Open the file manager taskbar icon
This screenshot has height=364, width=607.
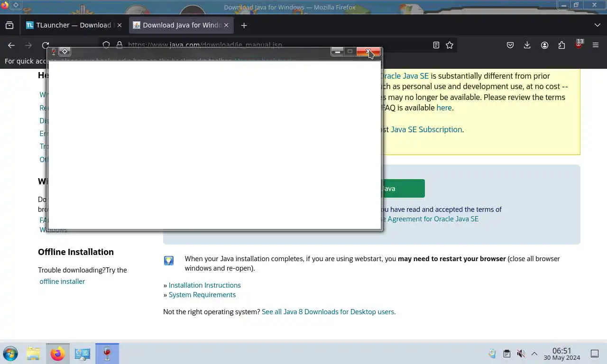33,354
